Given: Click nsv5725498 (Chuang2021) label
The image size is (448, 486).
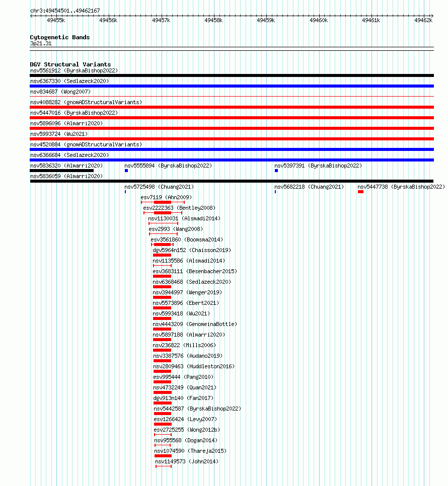Looking at the screenshot, I should (x=159, y=187).
